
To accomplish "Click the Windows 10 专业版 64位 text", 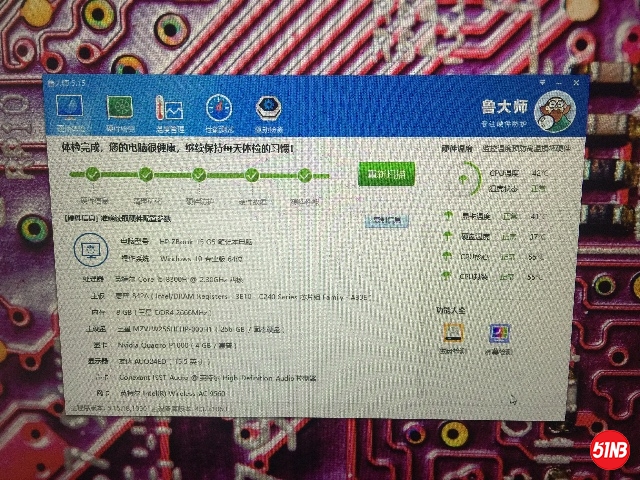I will point(201,259).
